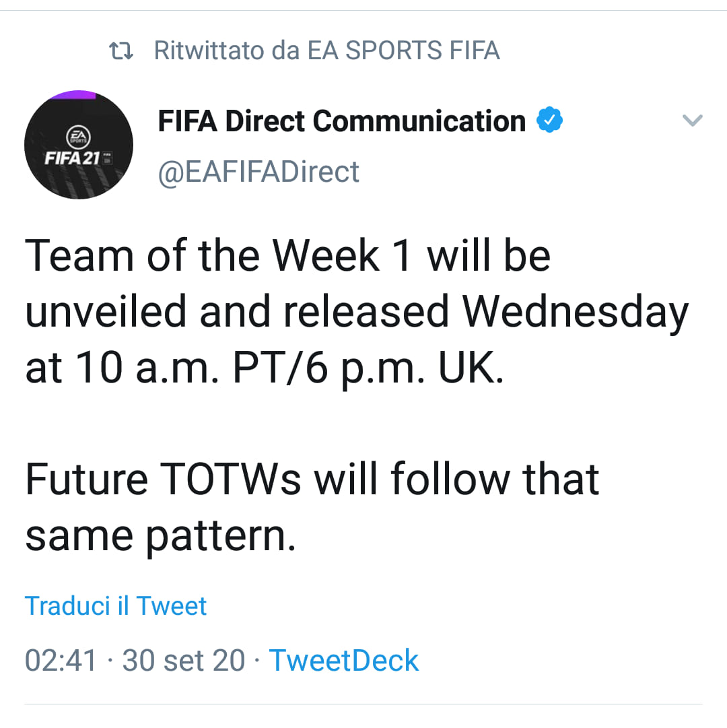
Task: Click the blue verified badge
Action: 549,121
